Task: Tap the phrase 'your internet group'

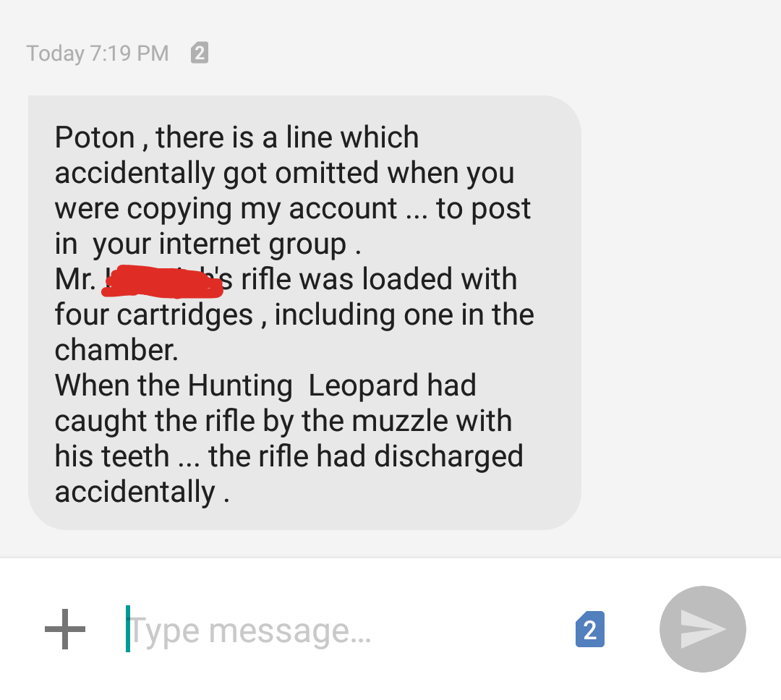Action: point(219,244)
